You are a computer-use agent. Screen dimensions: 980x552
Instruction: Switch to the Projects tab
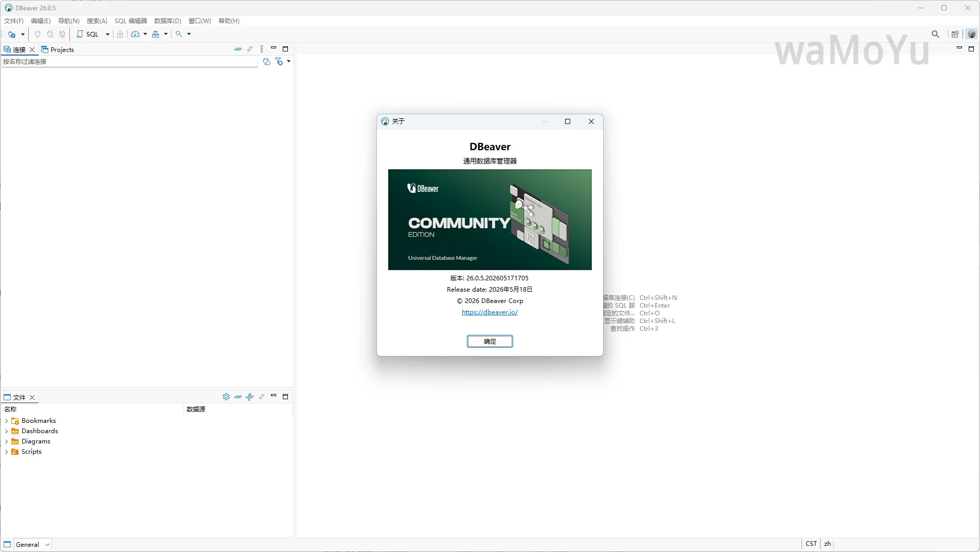(58, 50)
